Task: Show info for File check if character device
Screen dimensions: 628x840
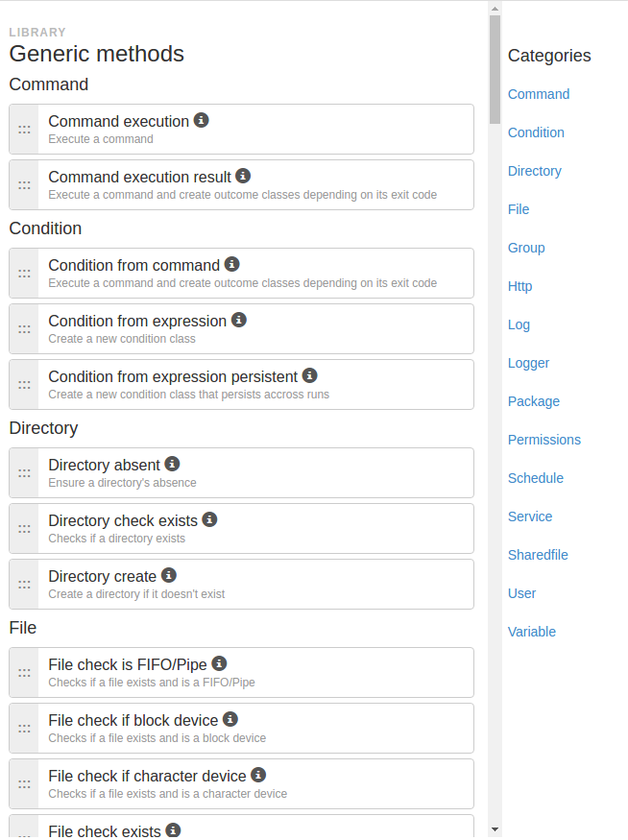Action: [258, 775]
